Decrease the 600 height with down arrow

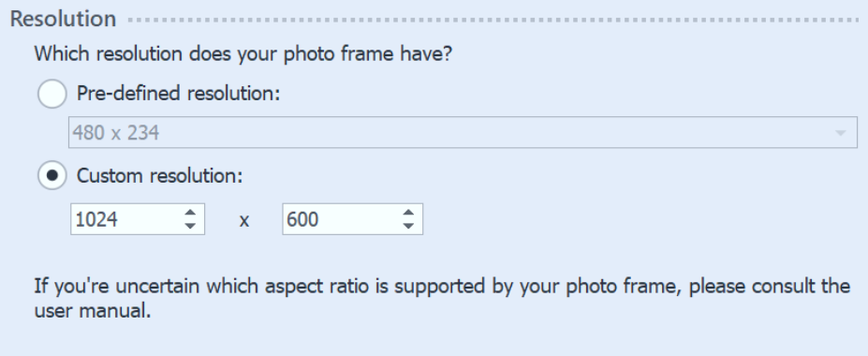[x=408, y=226]
